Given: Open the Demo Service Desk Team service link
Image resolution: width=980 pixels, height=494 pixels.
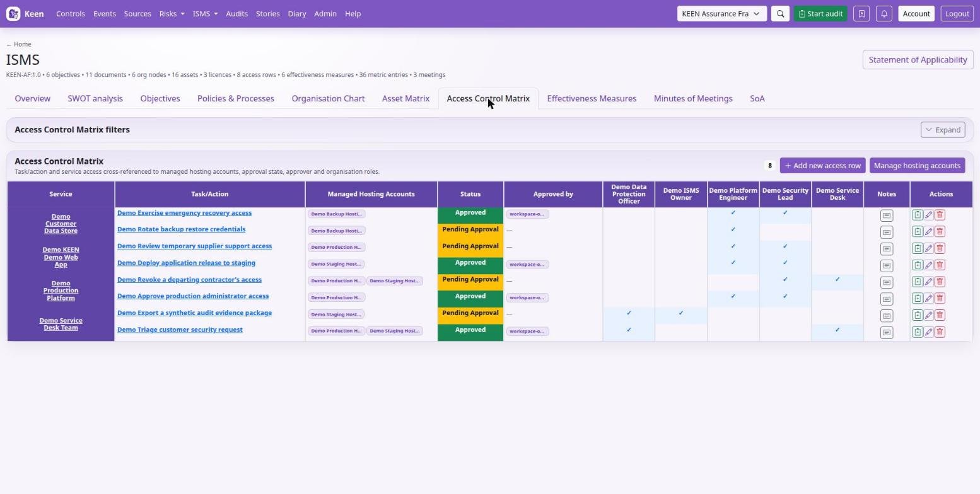Looking at the screenshot, I should click(x=61, y=325).
